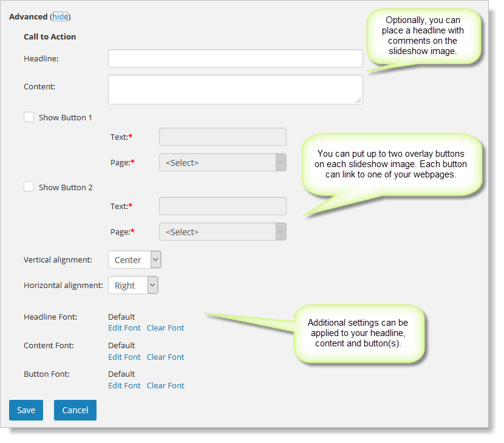Click Clear Font for Headline Font

pos(166,328)
